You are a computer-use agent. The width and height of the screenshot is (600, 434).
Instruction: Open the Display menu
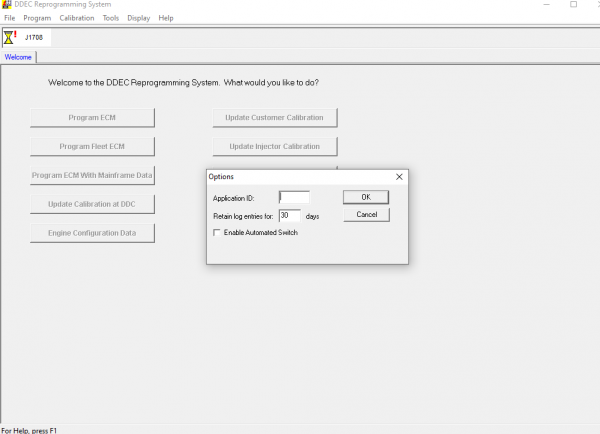pos(139,18)
